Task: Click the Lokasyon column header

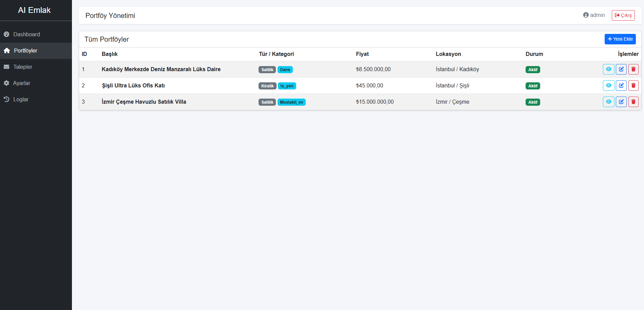Action: (448, 54)
